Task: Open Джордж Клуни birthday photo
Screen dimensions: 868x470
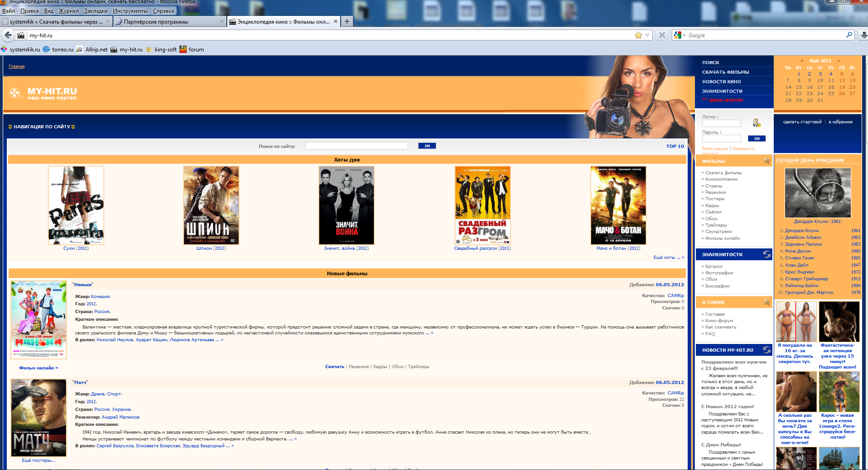Action: 818,193
